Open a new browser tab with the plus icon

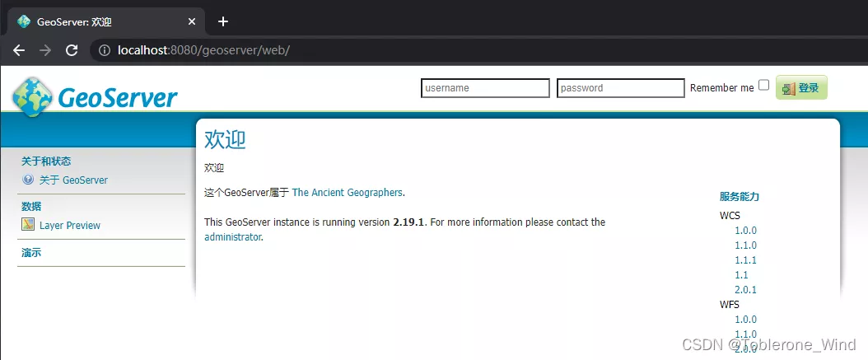point(222,21)
